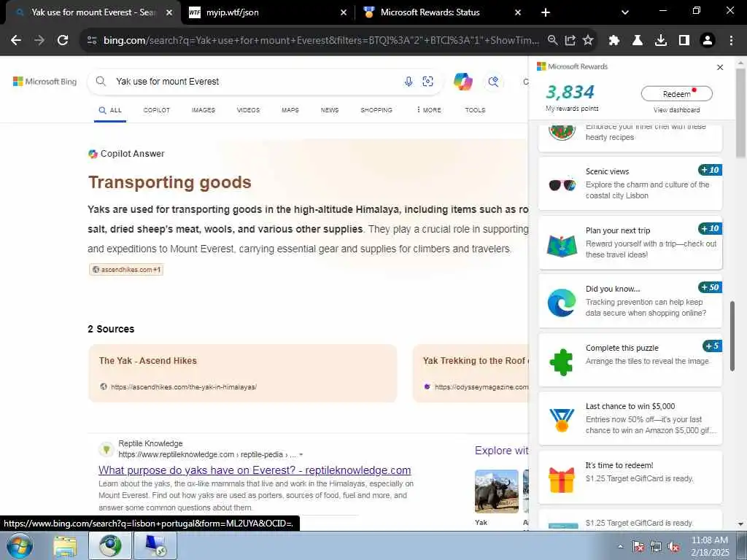Select the ALL search tab

coord(110,110)
